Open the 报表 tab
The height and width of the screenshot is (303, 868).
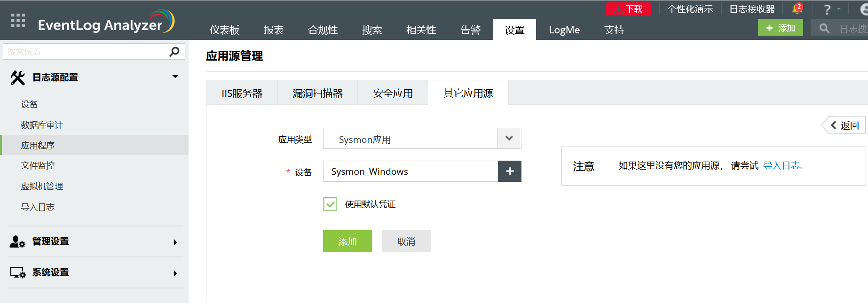(274, 30)
